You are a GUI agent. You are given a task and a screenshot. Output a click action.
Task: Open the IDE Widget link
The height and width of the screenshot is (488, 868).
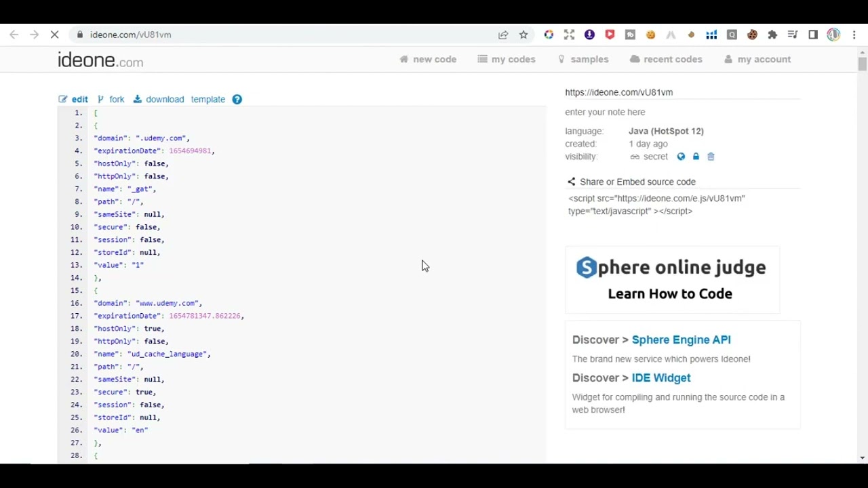coord(661,378)
